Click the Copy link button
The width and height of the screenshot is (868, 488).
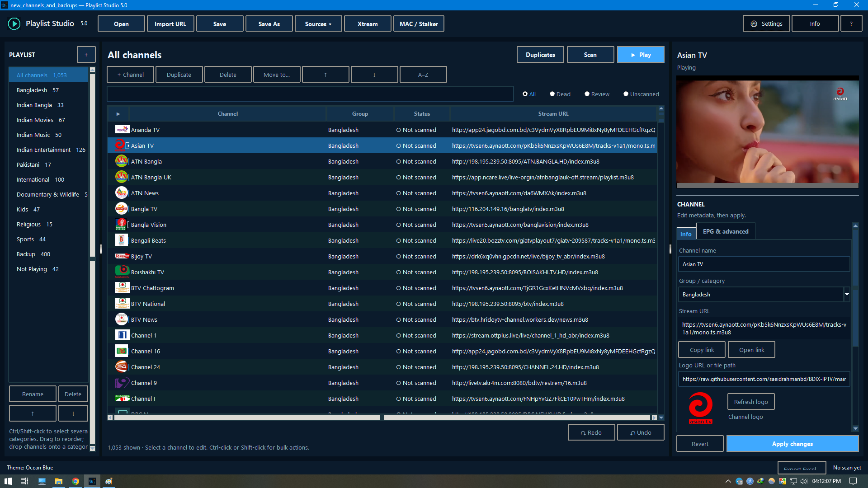[x=702, y=350]
